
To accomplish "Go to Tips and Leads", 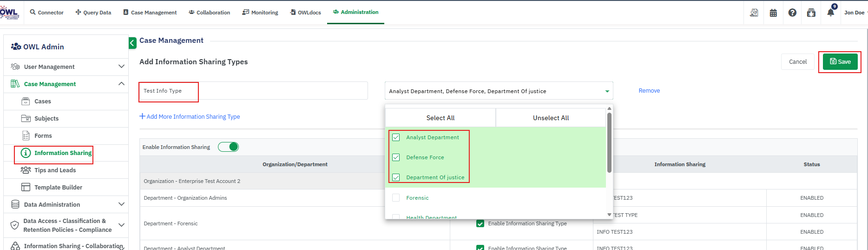I will 55,170.
